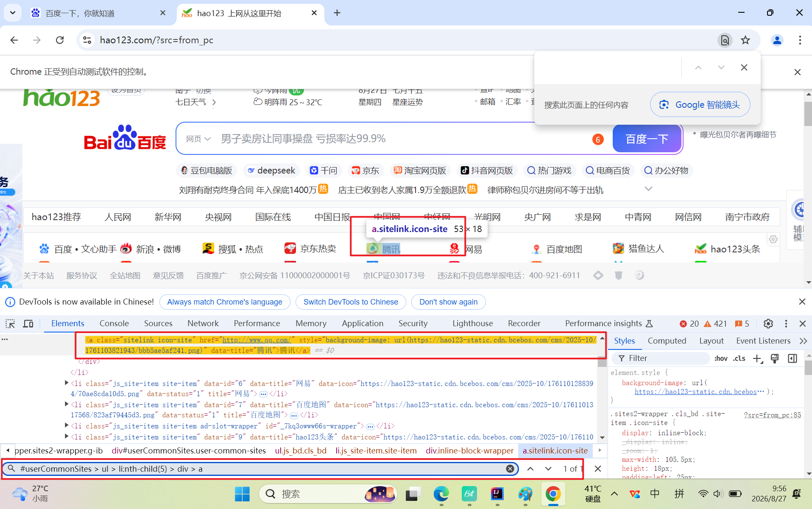Go to next search result in Elements
812x509 pixels.
point(548,469)
